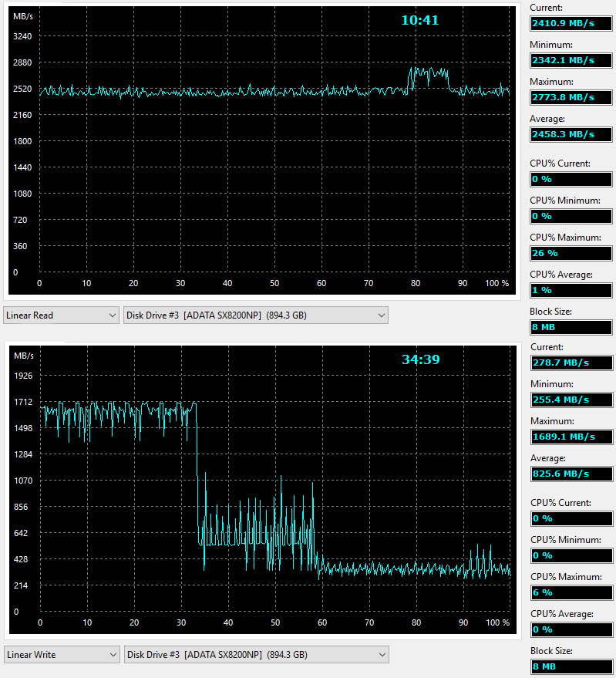Click the 825.6 MB/s Average write field

coord(571,474)
